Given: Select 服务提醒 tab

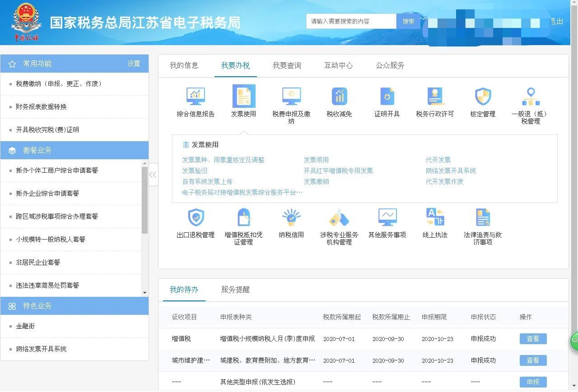Looking at the screenshot, I should click(x=235, y=290).
